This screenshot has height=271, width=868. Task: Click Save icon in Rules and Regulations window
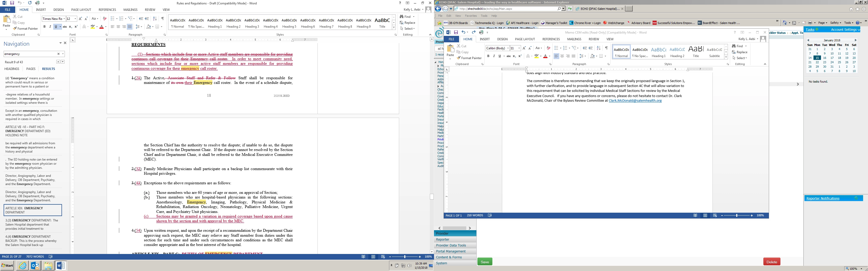point(12,3)
